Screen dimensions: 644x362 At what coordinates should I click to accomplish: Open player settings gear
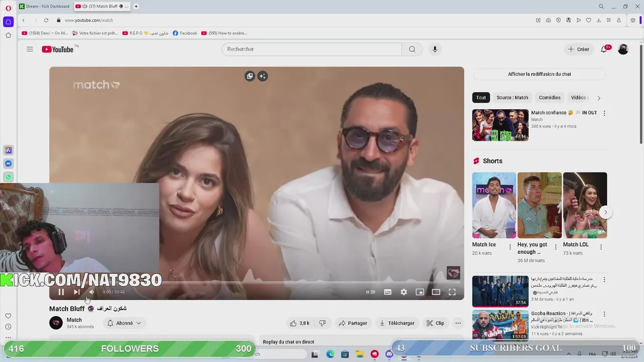[404, 292]
